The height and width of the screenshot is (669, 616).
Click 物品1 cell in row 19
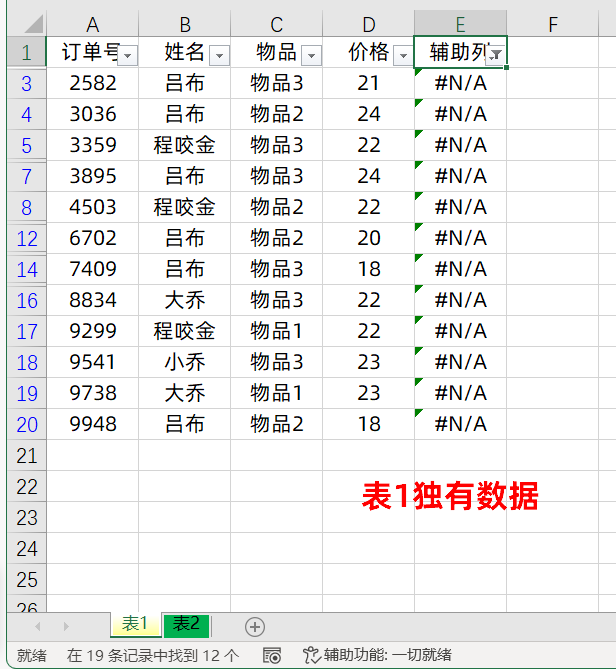pyautogui.click(x=276, y=393)
